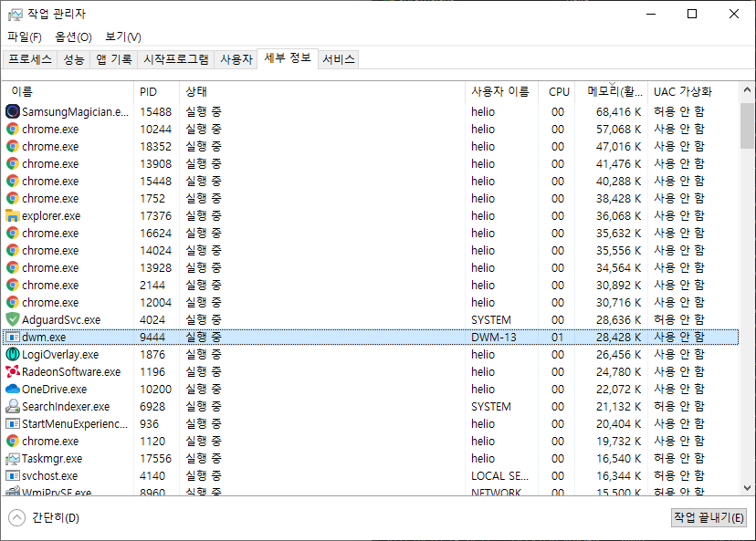
Task: Click the LOCAL SE... user name cell
Action: point(499,476)
